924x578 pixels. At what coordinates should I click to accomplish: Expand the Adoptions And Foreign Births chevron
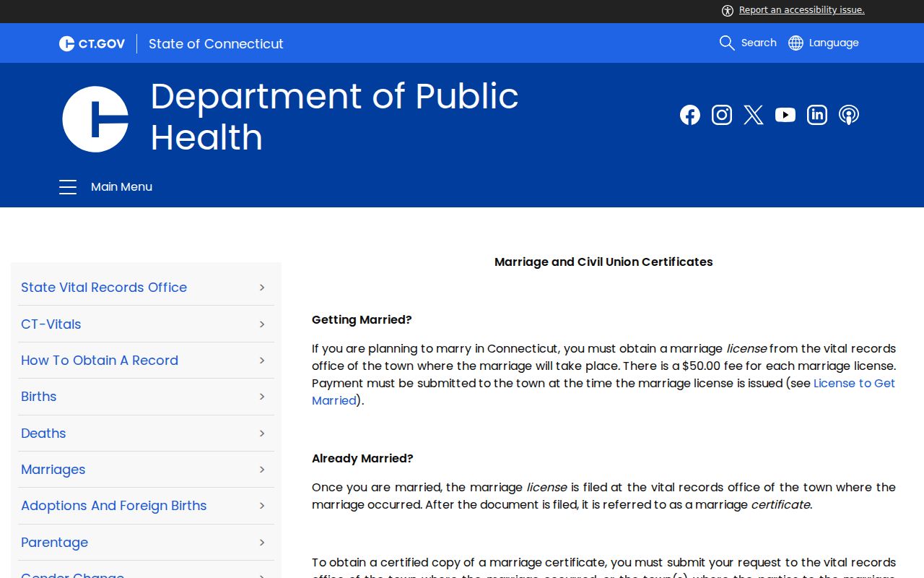pyautogui.click(x=262, y=506)
